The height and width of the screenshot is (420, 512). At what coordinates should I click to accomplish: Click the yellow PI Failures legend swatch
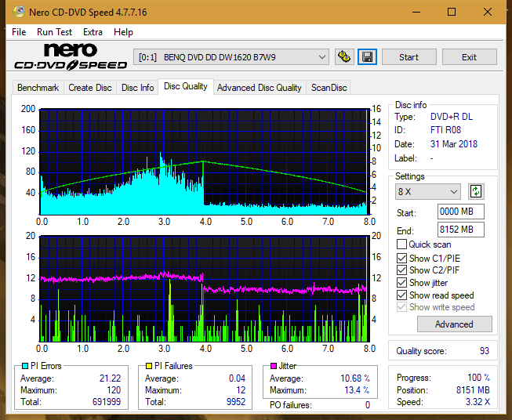click(x=148, y=366)
